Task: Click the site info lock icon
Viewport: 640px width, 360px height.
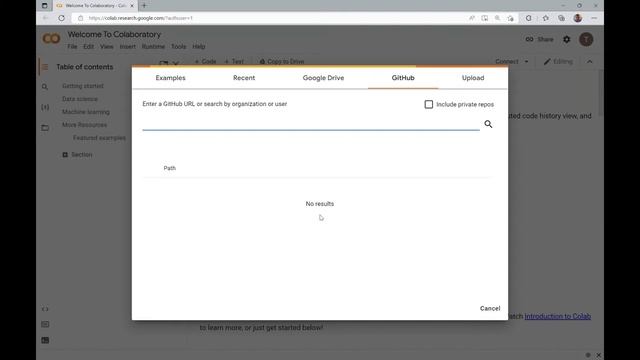Action: [x=80, y=18]
